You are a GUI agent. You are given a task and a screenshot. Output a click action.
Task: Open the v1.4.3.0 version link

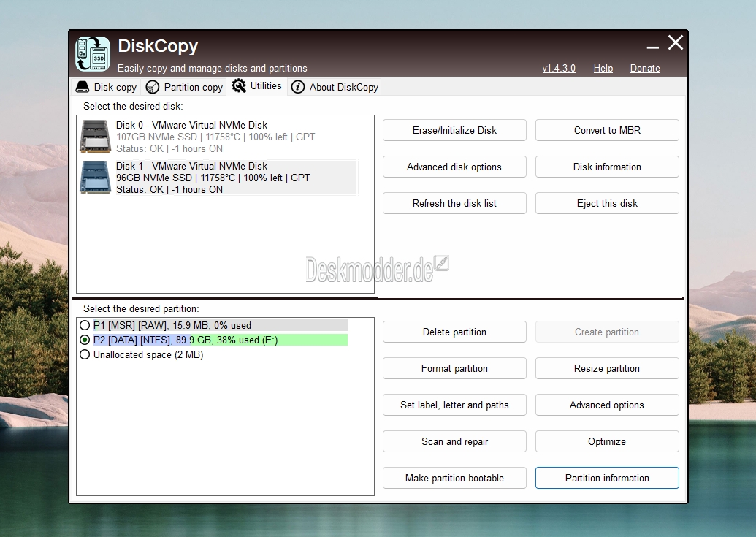click(x=559, y=69)
